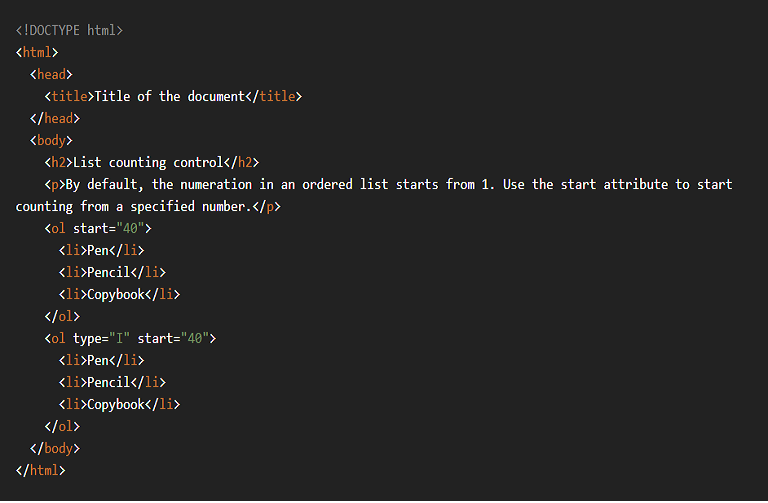Viewport: 768px width, 503px height.
Task: Click the heading text "List counting control"
Action: pyautogui.click(x=147, y=162)
